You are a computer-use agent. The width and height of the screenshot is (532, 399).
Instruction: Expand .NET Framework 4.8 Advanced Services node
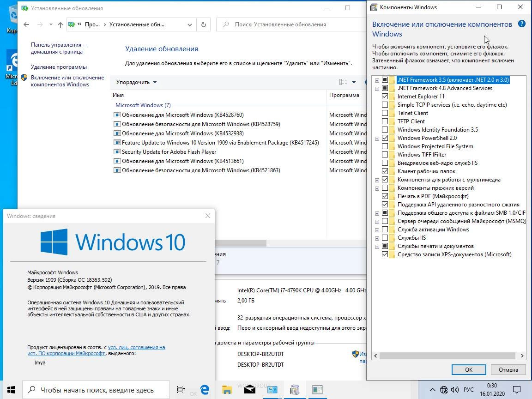(x=377, y=89)
